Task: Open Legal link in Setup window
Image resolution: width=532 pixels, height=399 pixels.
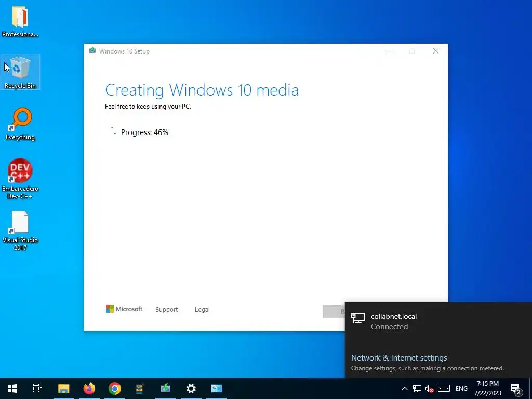Action: [x=202, y=310]
